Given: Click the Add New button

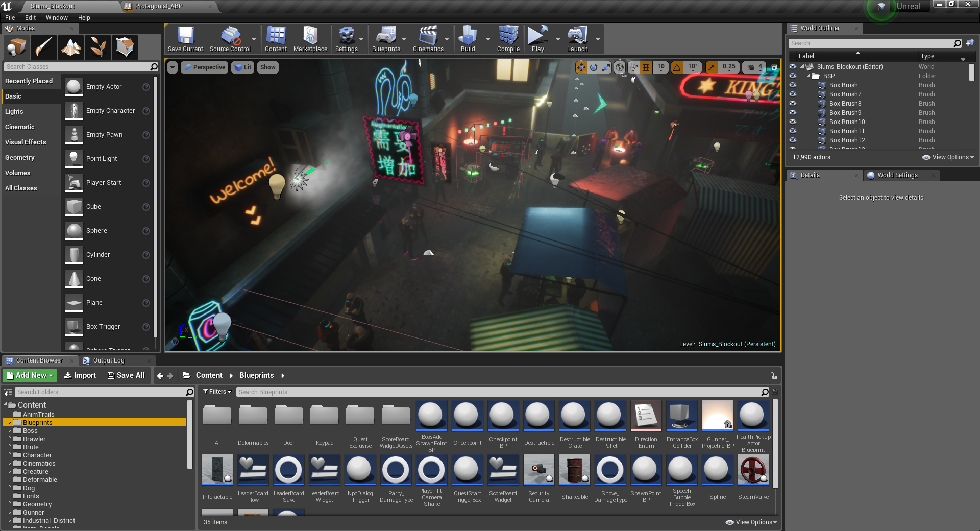Looking at the screenshot, I should pos(30,375).
